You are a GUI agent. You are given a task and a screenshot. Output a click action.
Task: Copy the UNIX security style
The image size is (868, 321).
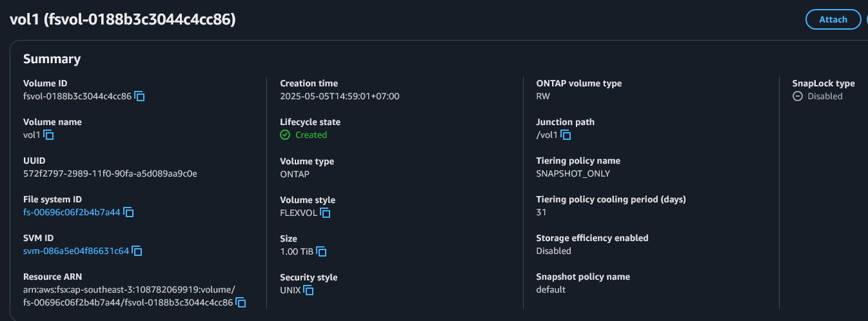[x=308, y=291]
